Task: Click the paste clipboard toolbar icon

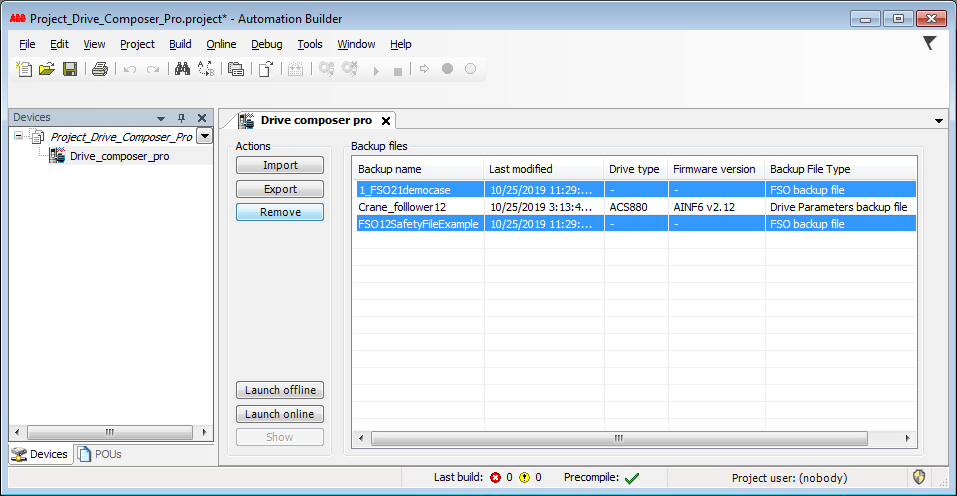Action: tap(236, 69)
